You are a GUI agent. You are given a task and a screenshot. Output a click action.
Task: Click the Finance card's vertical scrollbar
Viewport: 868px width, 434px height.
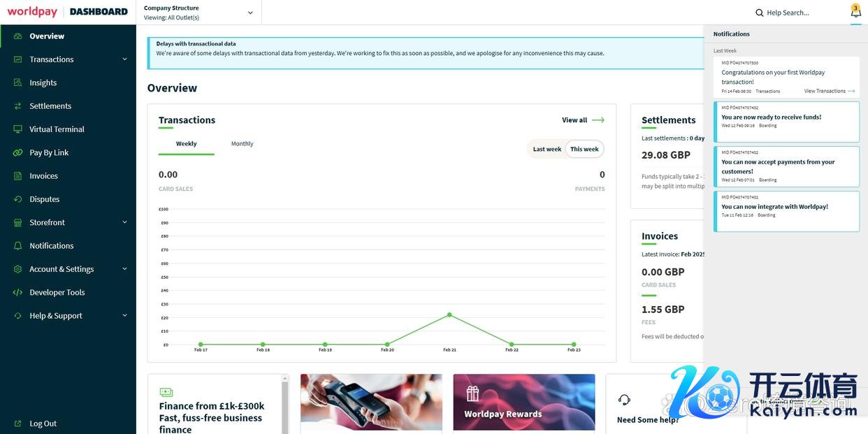[x=284, y=405]
